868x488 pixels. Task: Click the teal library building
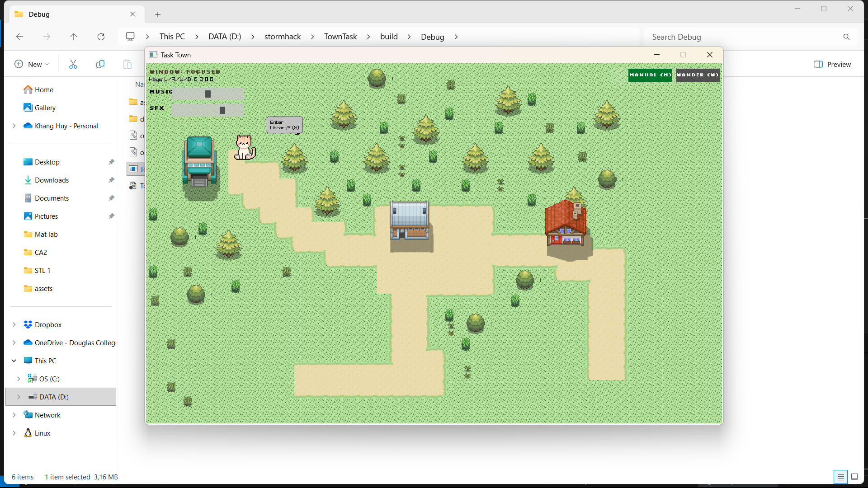pyautogui.click(x=199, y=161)
